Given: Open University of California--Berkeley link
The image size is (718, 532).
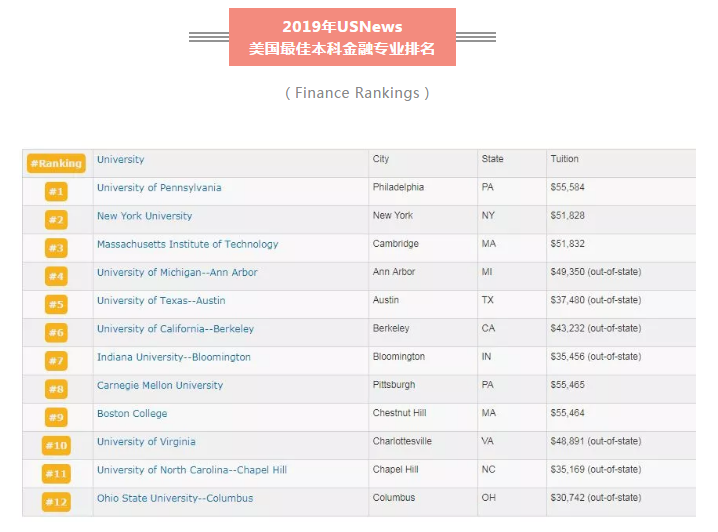Looking at the screenshot, I should tap(175, 329).
